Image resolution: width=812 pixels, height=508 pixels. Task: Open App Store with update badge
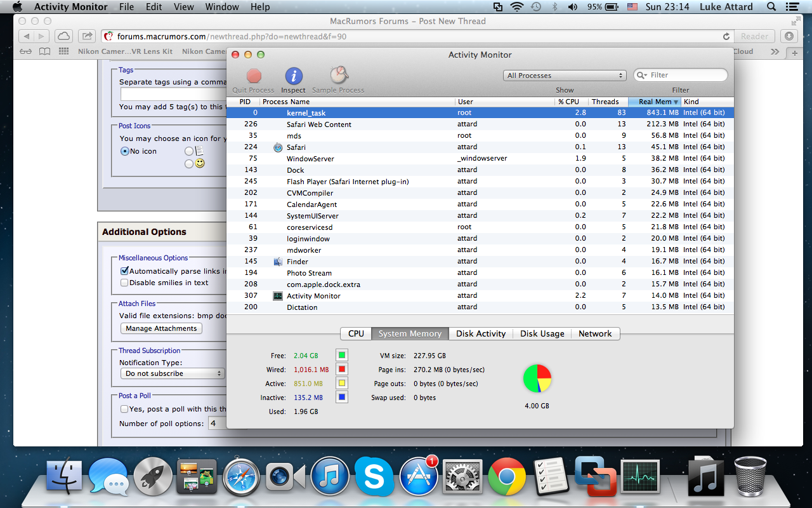tap(419, 477)
